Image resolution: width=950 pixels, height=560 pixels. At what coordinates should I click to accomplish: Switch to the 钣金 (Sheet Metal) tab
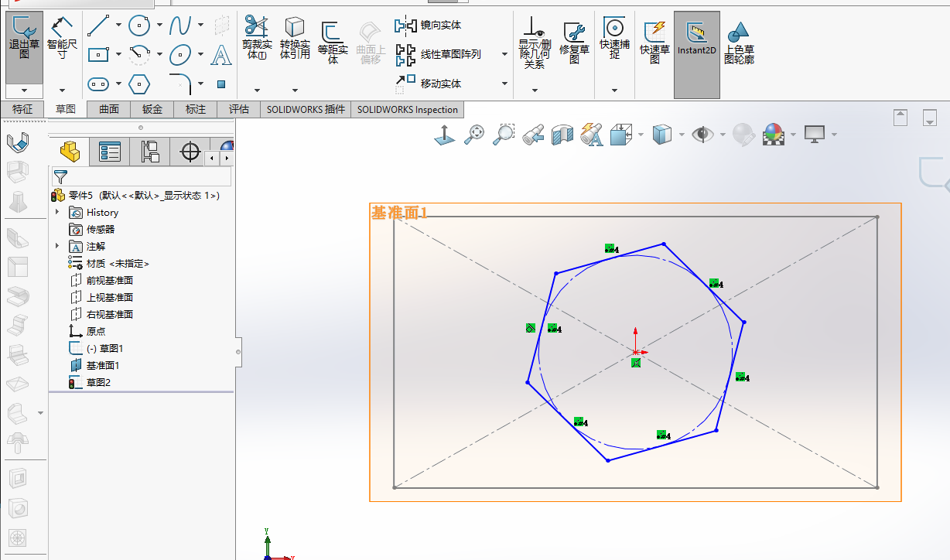152,109
